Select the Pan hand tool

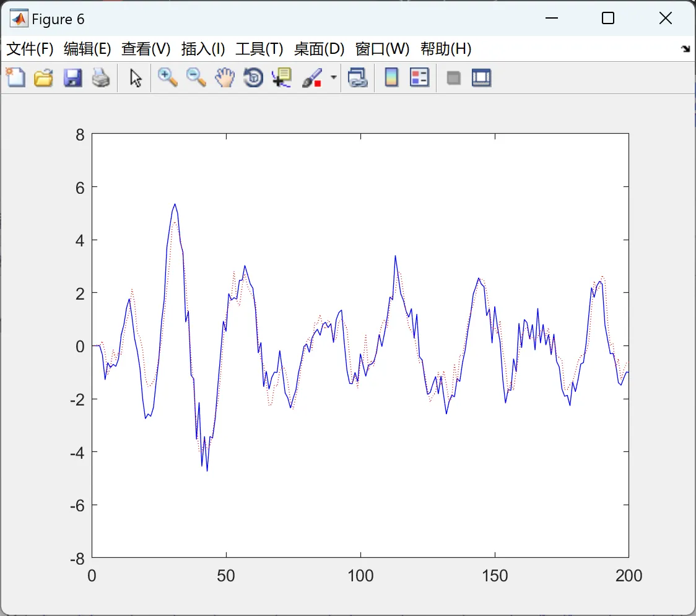click(225, 77)
